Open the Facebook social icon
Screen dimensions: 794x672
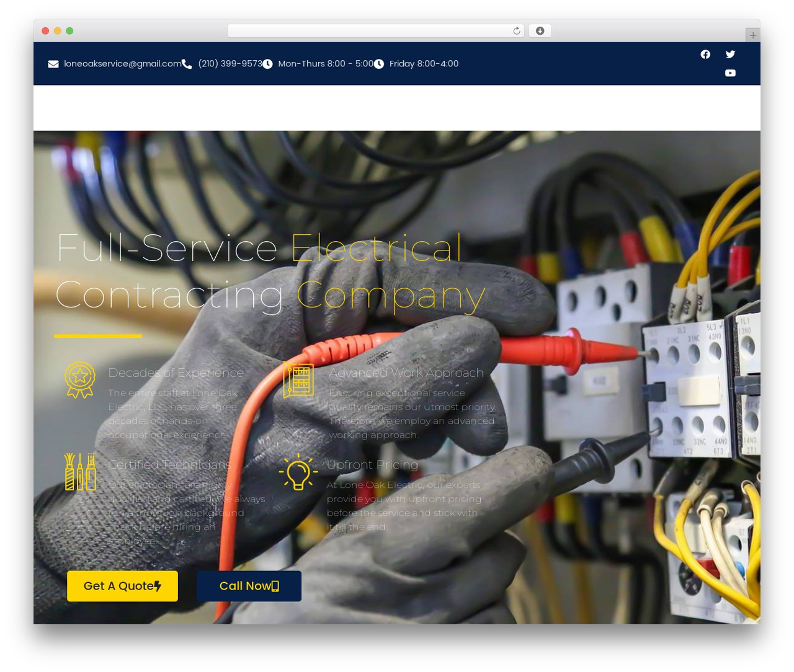(705, 55)
